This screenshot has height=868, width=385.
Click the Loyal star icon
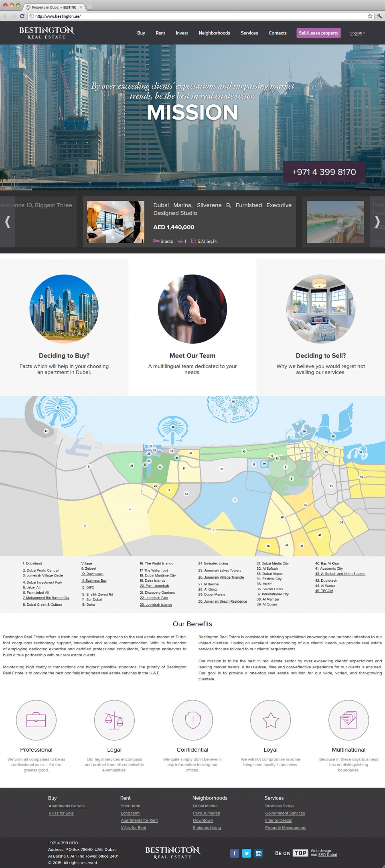[271, 720]
